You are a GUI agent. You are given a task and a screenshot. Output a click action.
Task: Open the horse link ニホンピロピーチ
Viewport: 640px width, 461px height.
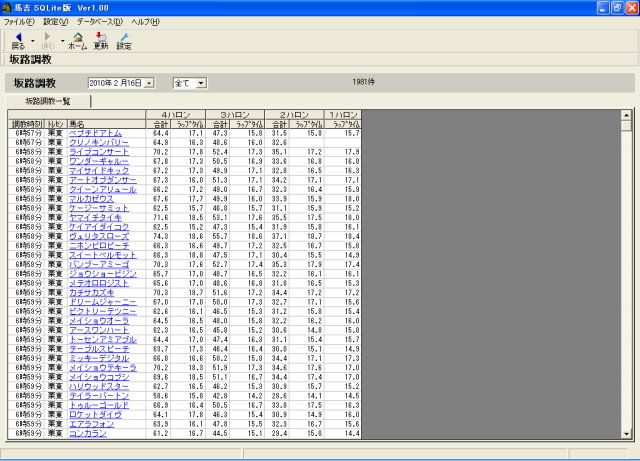[99, 246]
